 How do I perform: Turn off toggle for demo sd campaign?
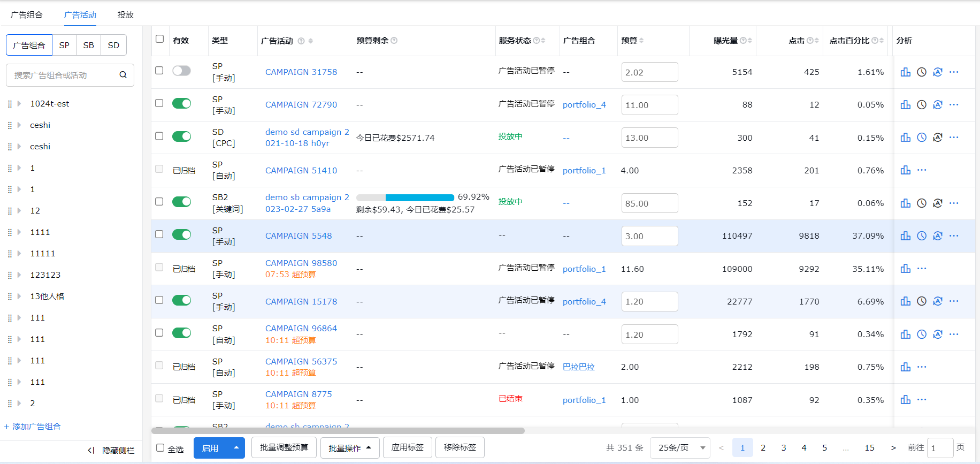[181, 136]
